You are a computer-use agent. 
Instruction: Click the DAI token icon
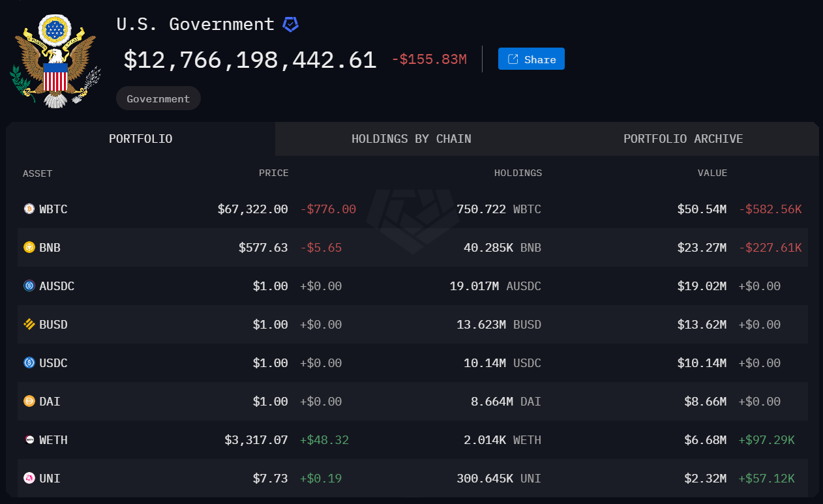coord(29,402)
